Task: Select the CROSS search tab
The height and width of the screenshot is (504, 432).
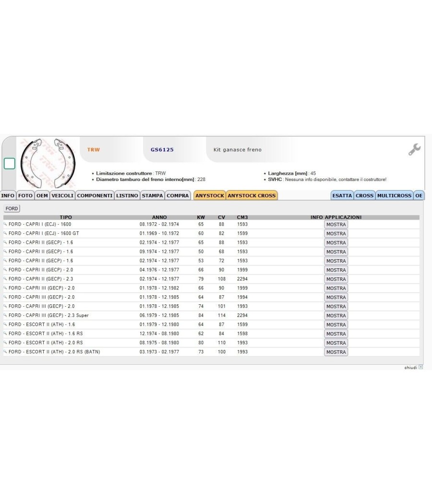Action: pyautogui.click(x=364, y=195)
